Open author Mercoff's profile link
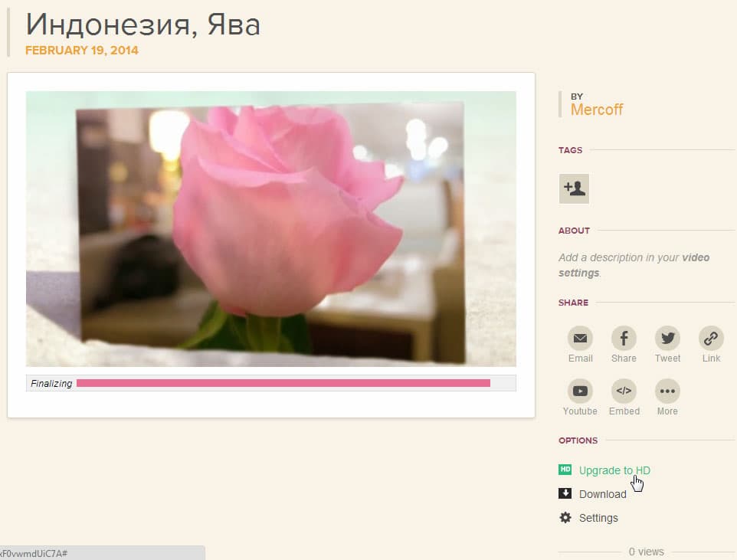The width and height of the screenshot is (737, 560). [597, 110]
